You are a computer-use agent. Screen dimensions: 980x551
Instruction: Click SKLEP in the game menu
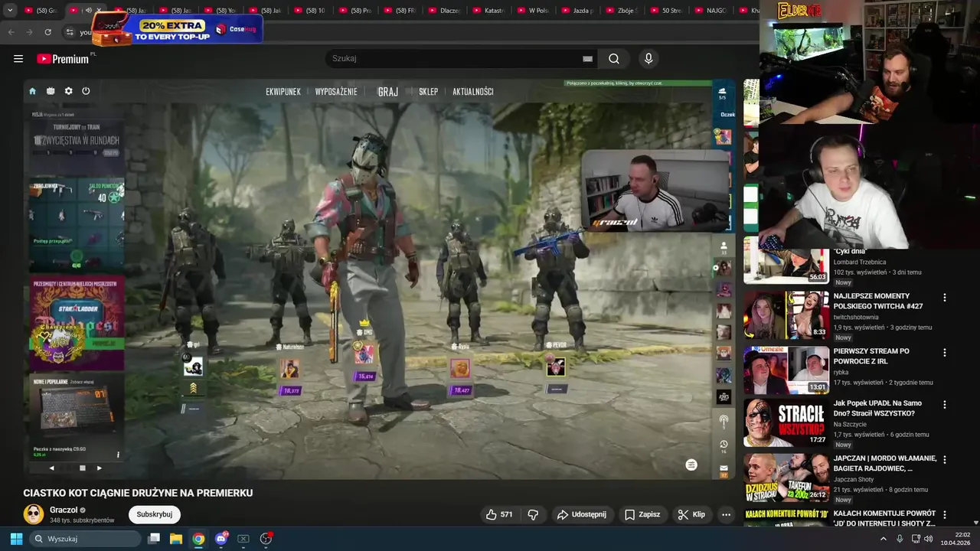pos(429,92)
